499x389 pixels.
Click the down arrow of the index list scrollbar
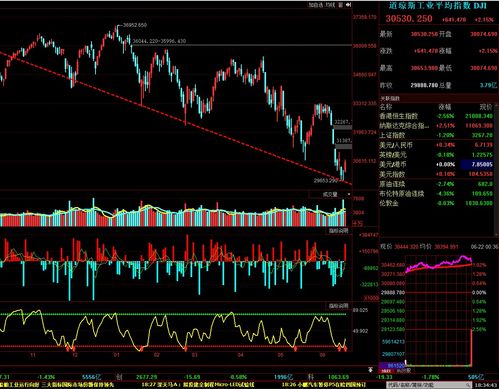pos(496,234)
